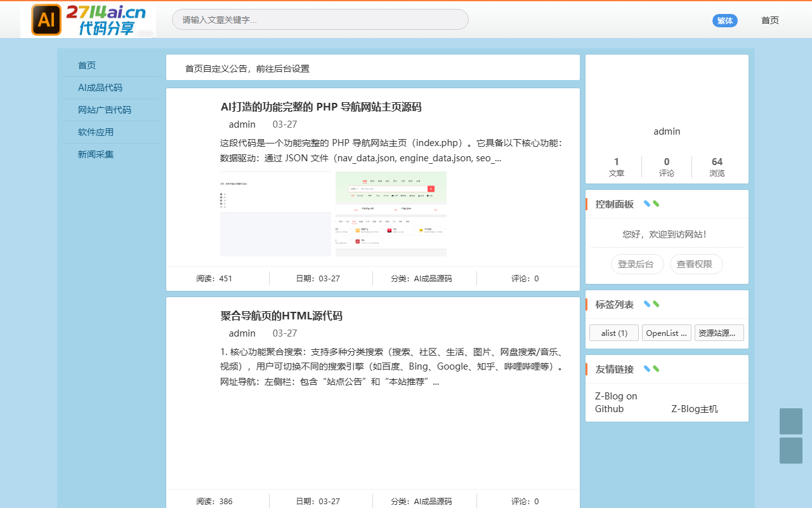812x508 pixels.
Task: Select the OpenList tag
Action: [x=667, y=333]
